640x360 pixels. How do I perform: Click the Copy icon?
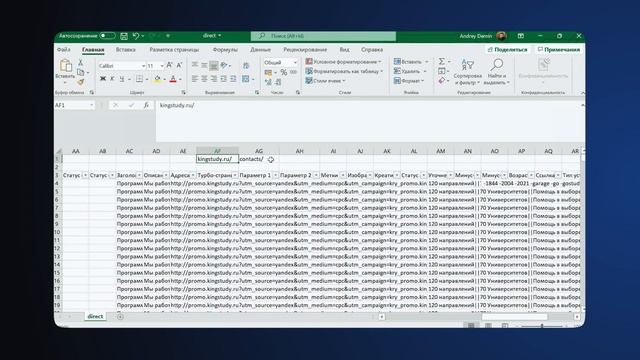tap(81, 72)
